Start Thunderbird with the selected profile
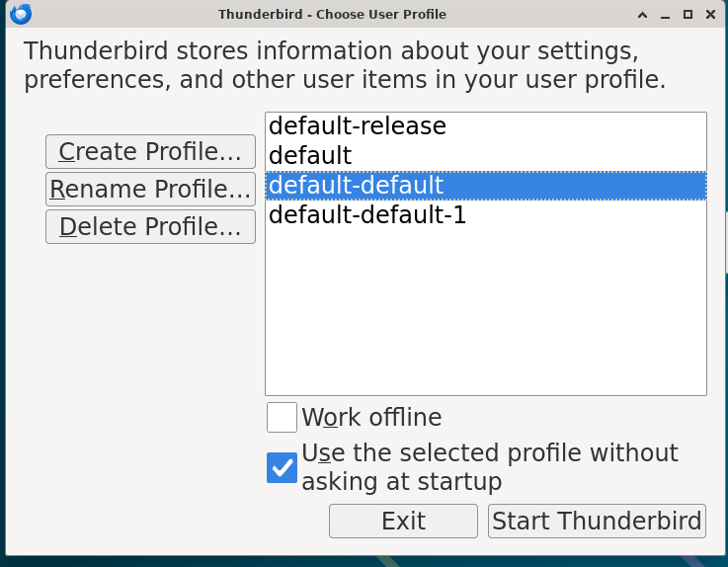 pyautogui.click(x=597, y=522)
